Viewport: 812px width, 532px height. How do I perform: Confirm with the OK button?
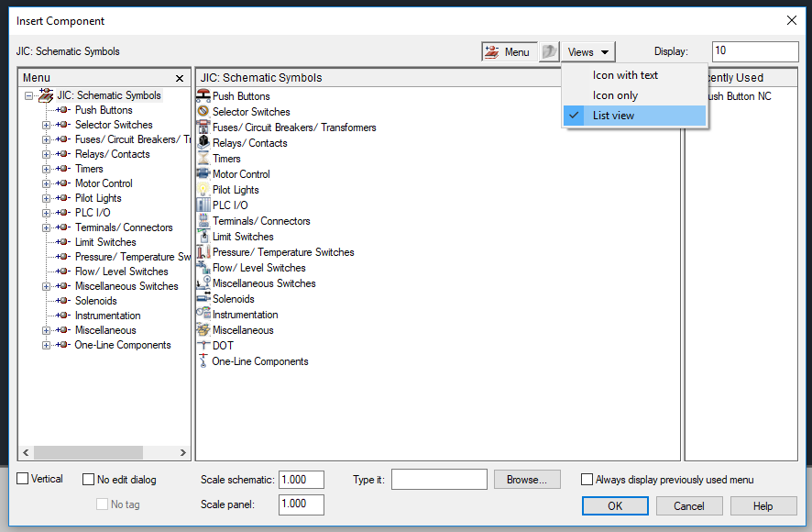point(614,505)
